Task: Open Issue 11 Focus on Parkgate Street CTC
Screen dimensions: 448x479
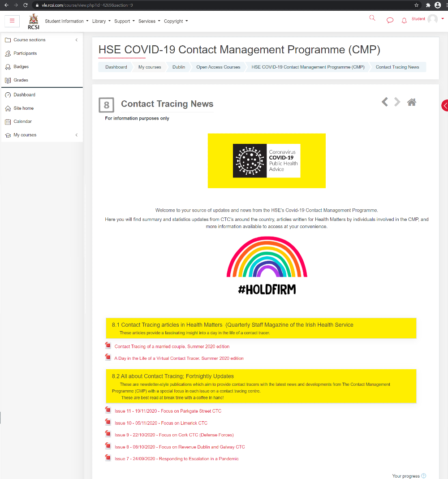Action: click(168, 411)
